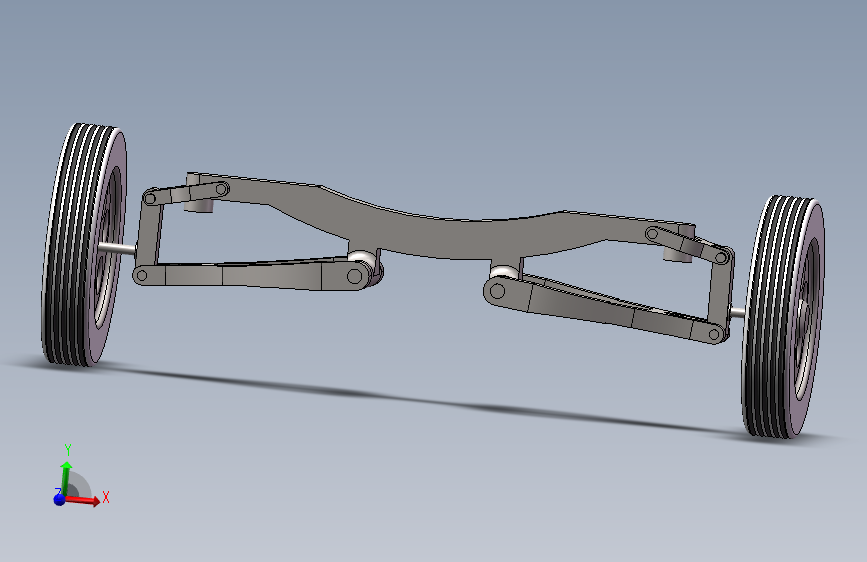Viewport: 867px width, 562px height.
Task: Select the white bushing at right beam mount
Action: tap(505, 273)
